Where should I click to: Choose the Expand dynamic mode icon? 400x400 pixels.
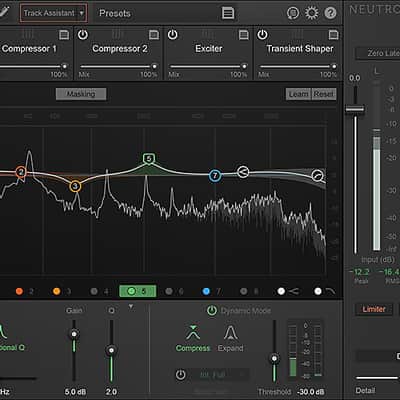(x=231, y=332)
